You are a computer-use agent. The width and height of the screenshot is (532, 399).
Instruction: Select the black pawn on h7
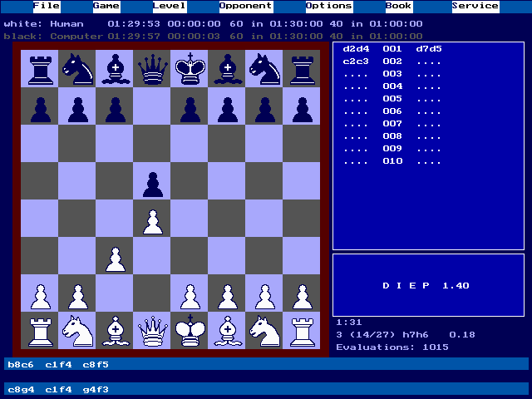(303, 110)
